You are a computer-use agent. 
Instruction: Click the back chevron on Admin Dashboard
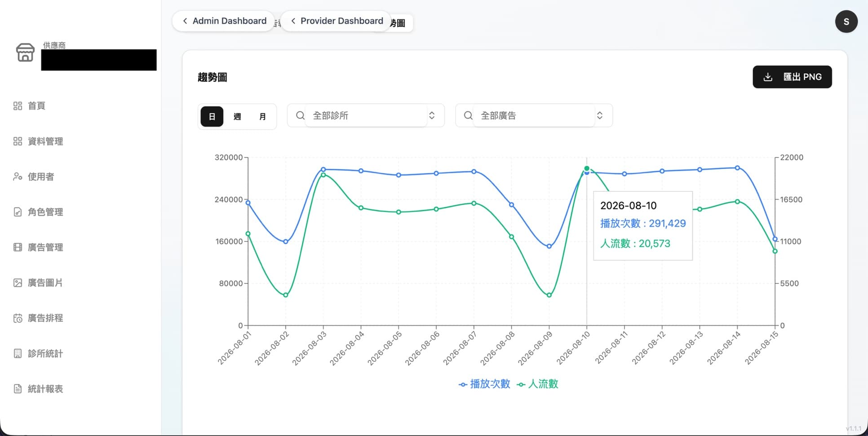click(185, 21)
